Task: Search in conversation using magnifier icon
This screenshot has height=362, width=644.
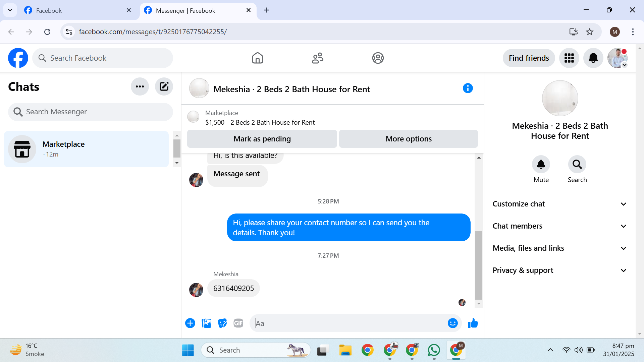Action: click(577, 164)
